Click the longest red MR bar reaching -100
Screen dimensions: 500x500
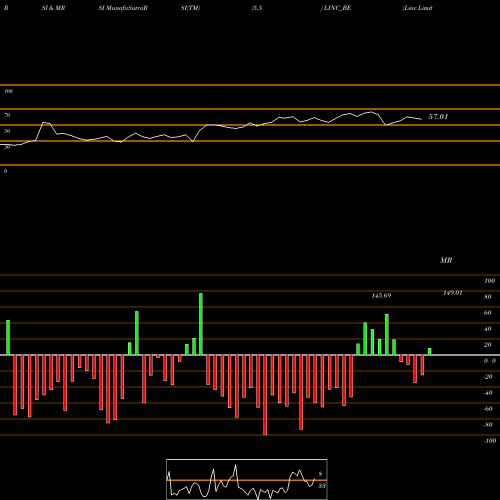[265, 395]
